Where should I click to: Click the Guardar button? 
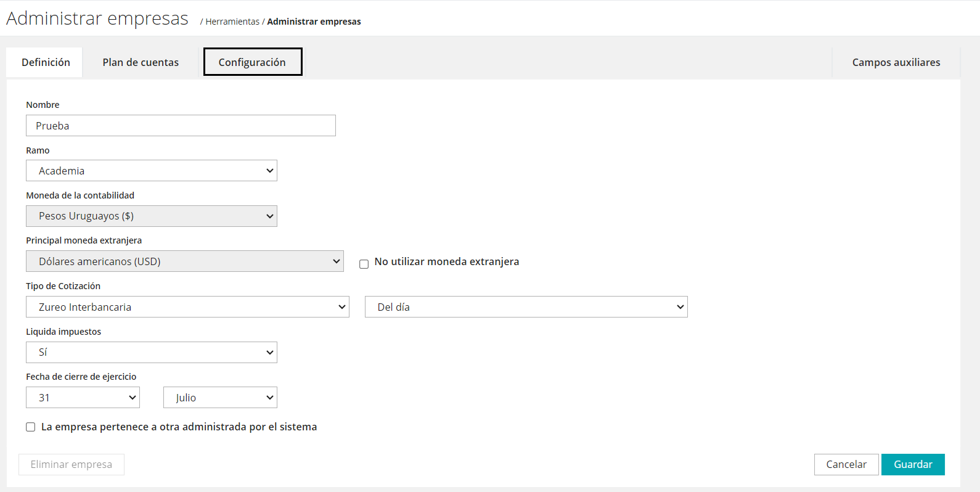[x=912, y=465]
